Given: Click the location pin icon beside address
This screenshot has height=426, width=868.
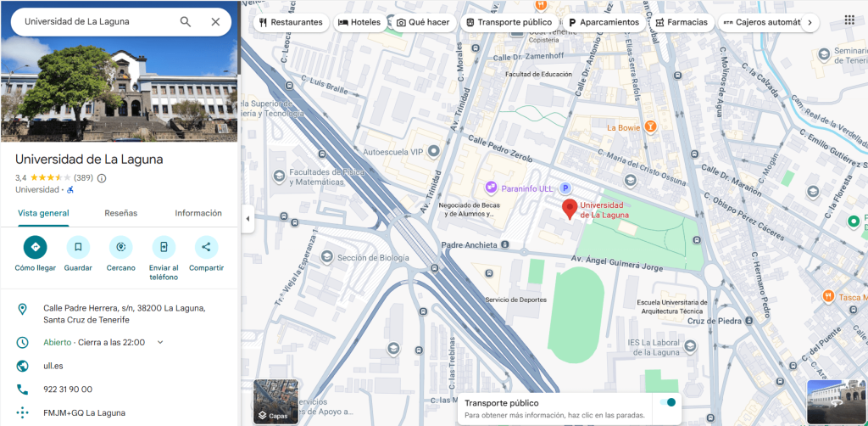Looking at the screenshot, I should coord(22,309).
